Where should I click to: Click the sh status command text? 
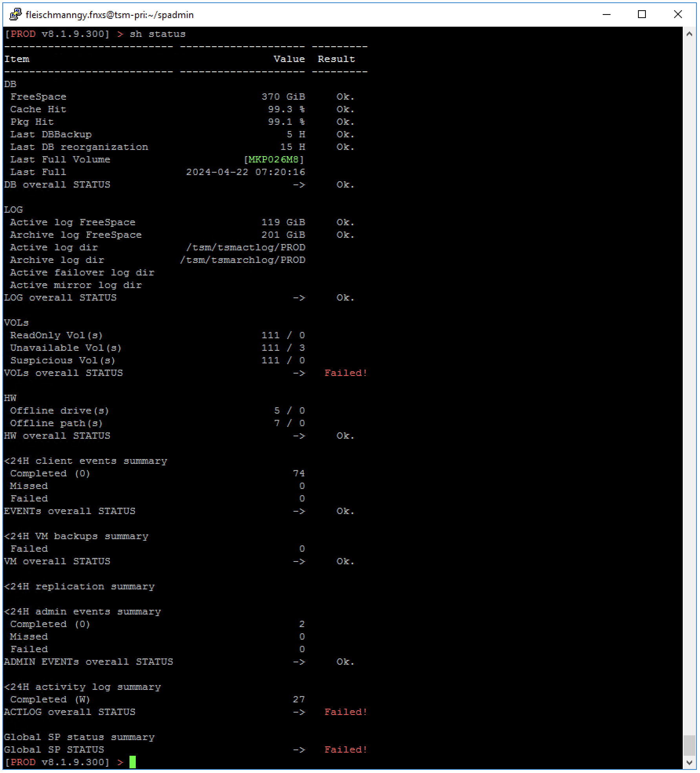[x=159, y=34]
